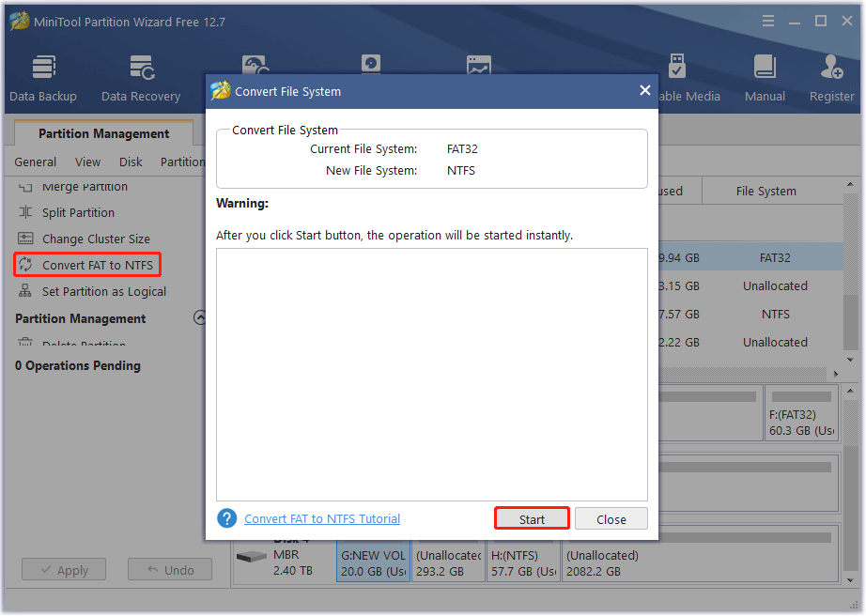The width and height of the screenshot is (866, 616).
Task: Select the 2.22 GB Unallocated row
Action: pyautogui.click(x=750, y=342)
